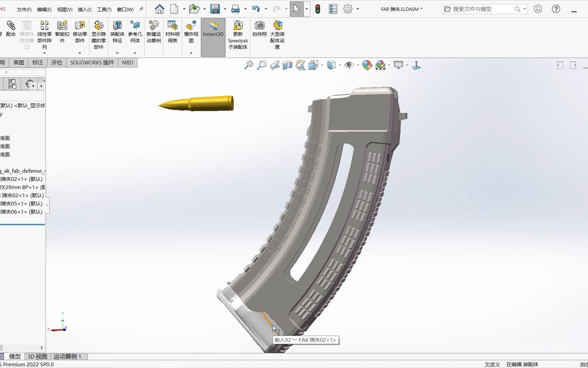Image resolution: width=588 pixels, height=368 pixels.
Task: Open Large Assembly Settings (大型装配体设置)
Action: click(x=277, y=35)
